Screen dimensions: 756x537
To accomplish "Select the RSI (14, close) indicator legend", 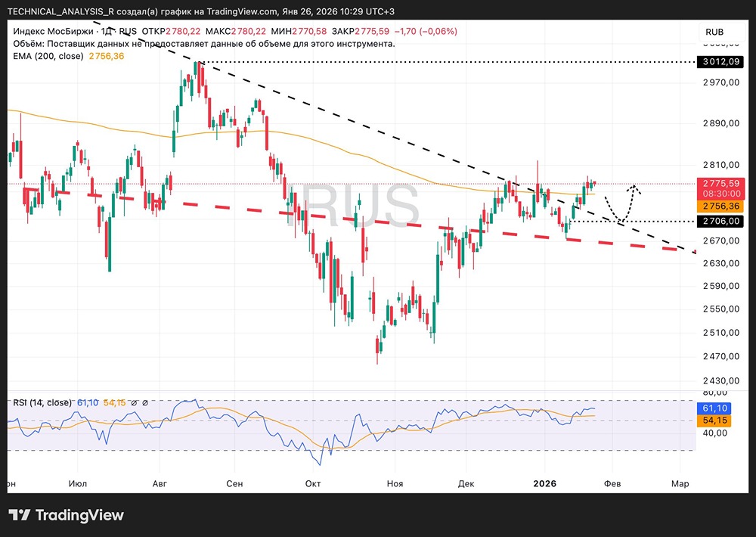I will (42, 402).
